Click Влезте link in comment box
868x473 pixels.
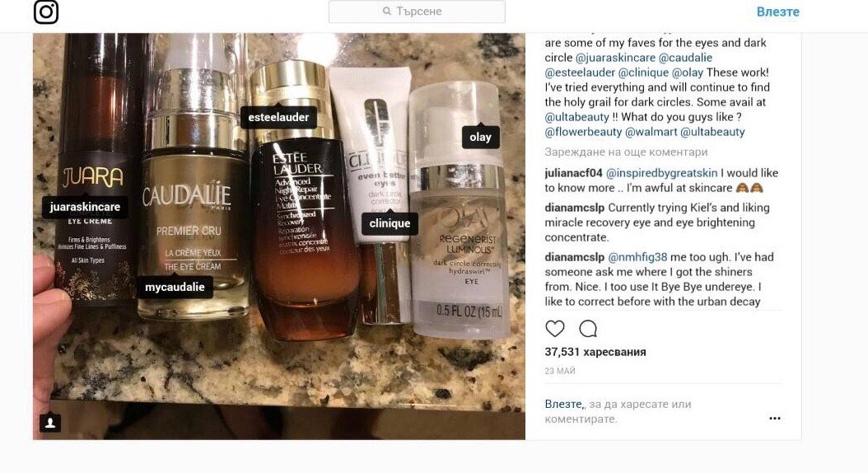coord(563,405)
